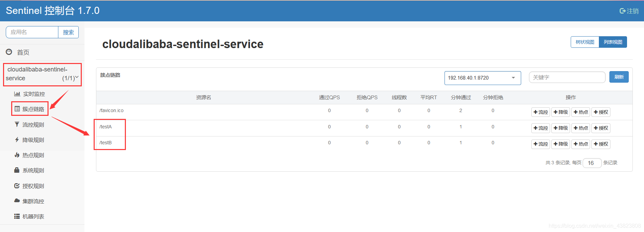The width and height of the screenshot is (644, 232).
Task: Add 降级 rule for /testB
Action: click(561, 144)
